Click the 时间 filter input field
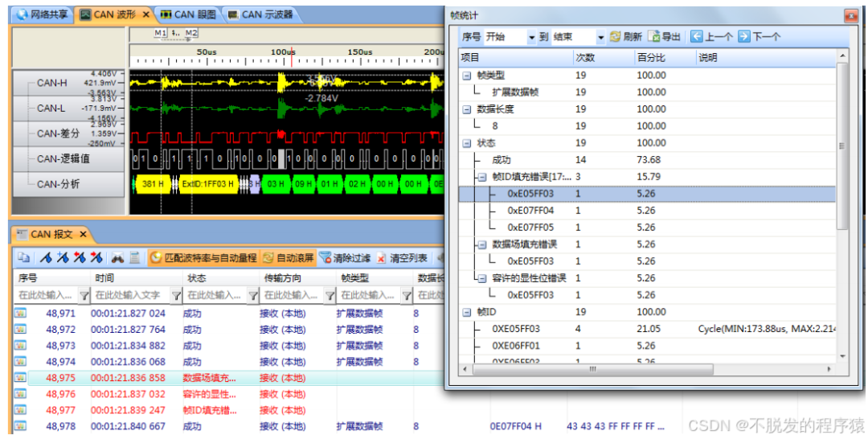 [131, 295]
